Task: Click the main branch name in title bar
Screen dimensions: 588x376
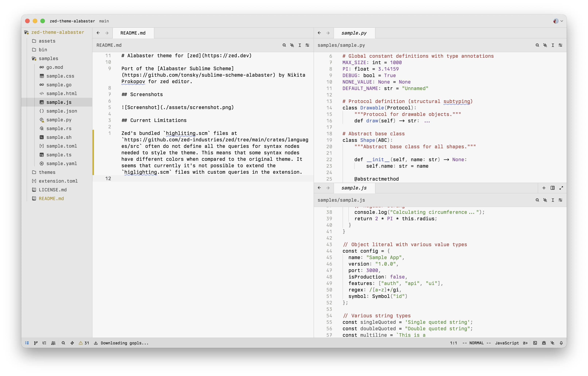Action: point(104,21)
